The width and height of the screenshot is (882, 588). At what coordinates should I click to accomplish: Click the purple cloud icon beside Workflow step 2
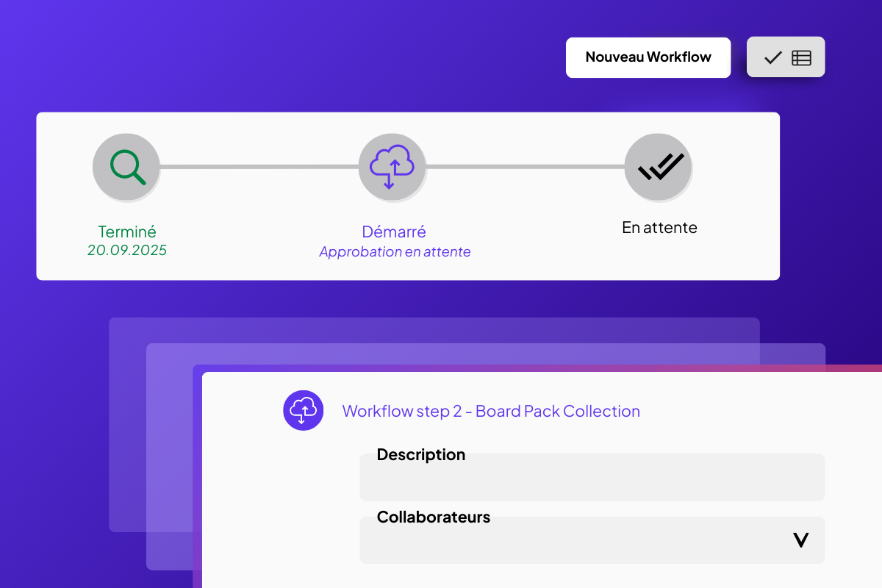(304, 410)
